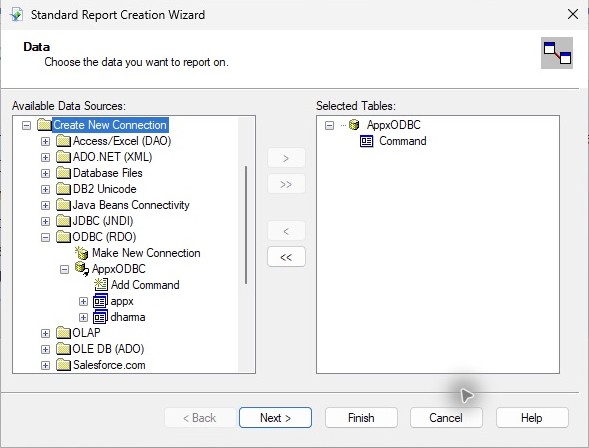The image size is (589, 448).
Task: Select the Create New Connection label
Action: click(110, 125)
